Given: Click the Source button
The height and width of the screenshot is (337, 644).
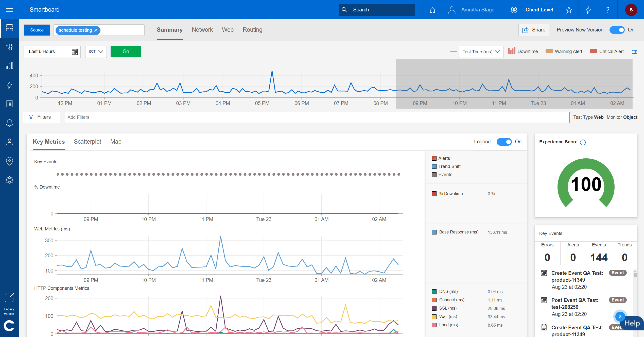Looking at the screenshot, I should click(x=37, y=30).
